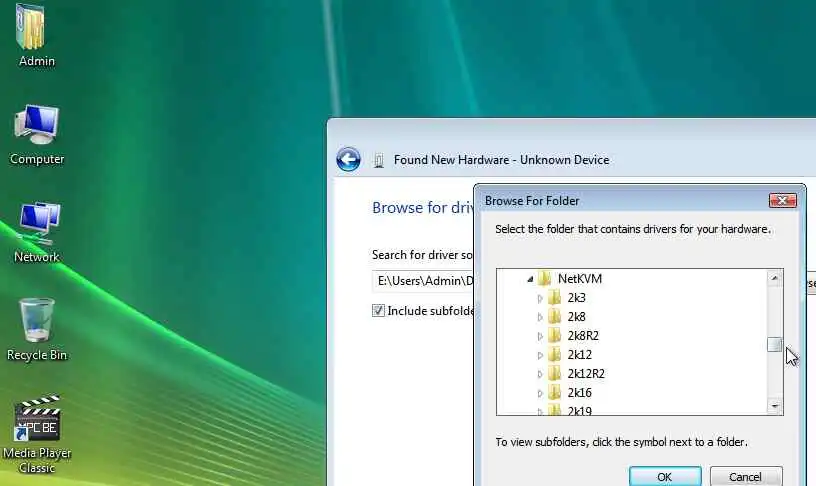Expand the 2k12R2 folder node
Viewport: 816px width, 486px height.
coord(540,374)
